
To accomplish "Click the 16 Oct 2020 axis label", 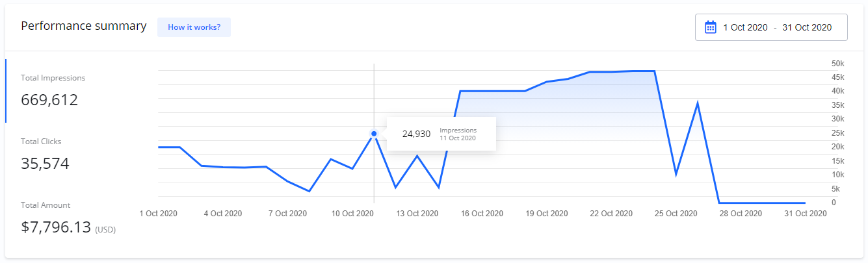I will [483, 214].
